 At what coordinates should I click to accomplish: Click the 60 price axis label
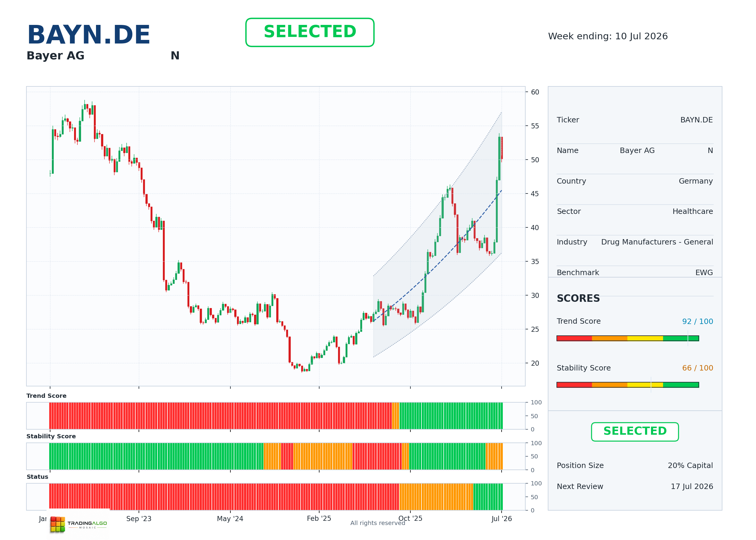(x=535, y=92)
